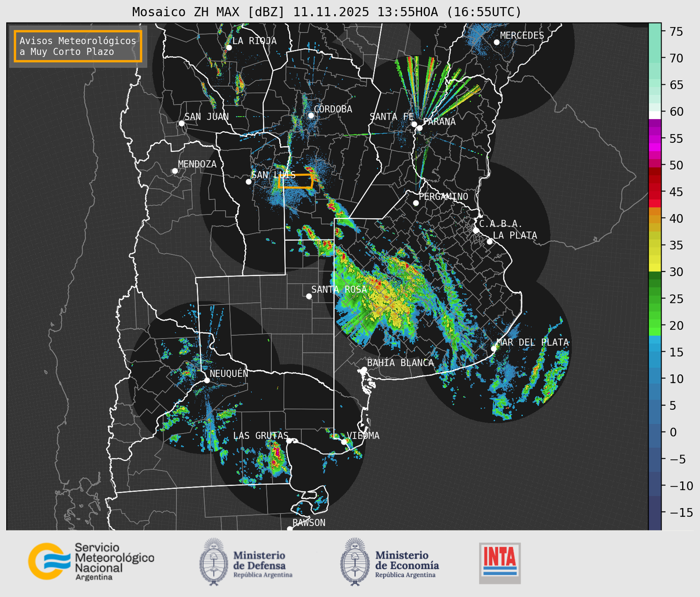Select the SAN JUAN city marker
The width and height of the screenshot is (700, 597).
coord(181,123)
